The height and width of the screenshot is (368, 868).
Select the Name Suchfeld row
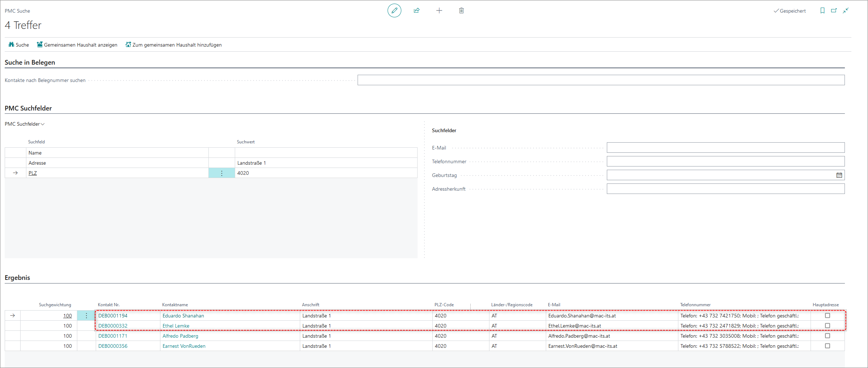click(x=117, y=153)
